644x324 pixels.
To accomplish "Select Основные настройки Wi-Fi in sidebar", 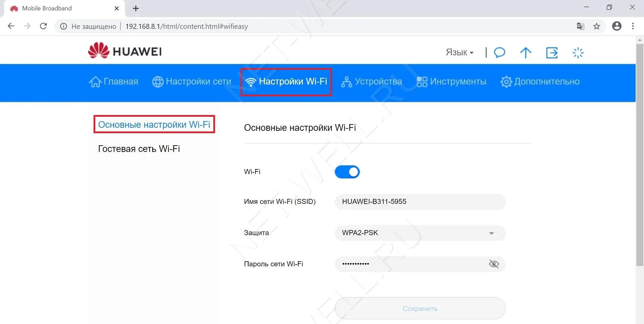I will 154,124.
